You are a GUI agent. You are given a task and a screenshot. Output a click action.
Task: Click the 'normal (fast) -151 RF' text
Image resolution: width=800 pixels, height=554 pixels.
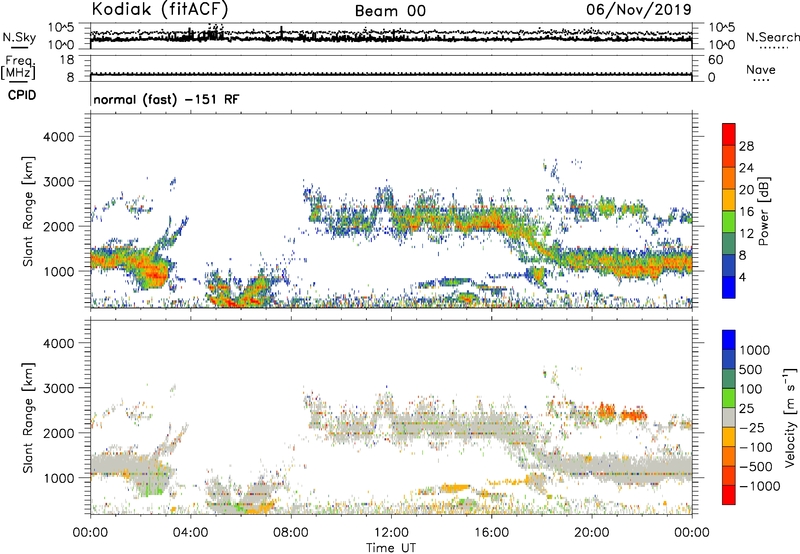pyautogui.click(x=166, y=99)
